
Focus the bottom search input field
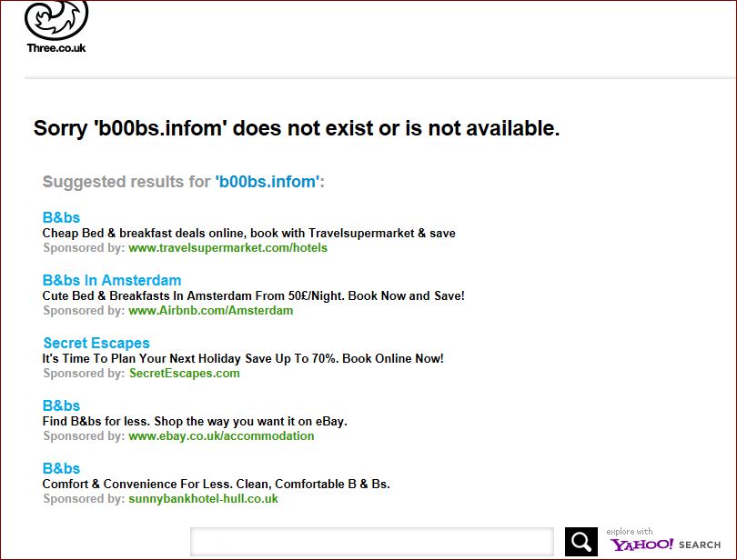(x=372, y=542)
